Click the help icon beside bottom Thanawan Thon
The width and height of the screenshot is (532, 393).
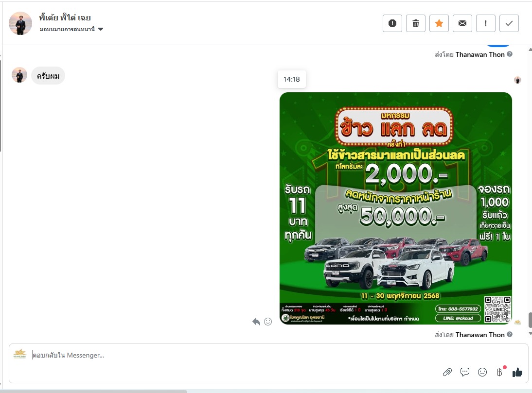coord(510,334)
